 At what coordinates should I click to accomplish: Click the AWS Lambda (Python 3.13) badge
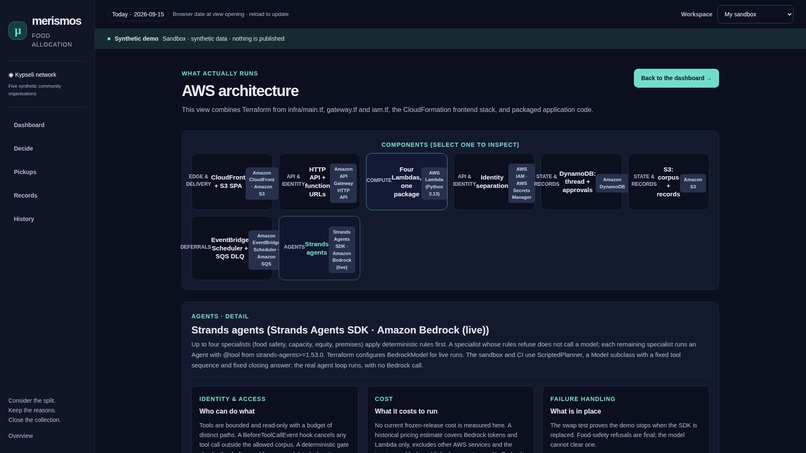pos(434,183)
